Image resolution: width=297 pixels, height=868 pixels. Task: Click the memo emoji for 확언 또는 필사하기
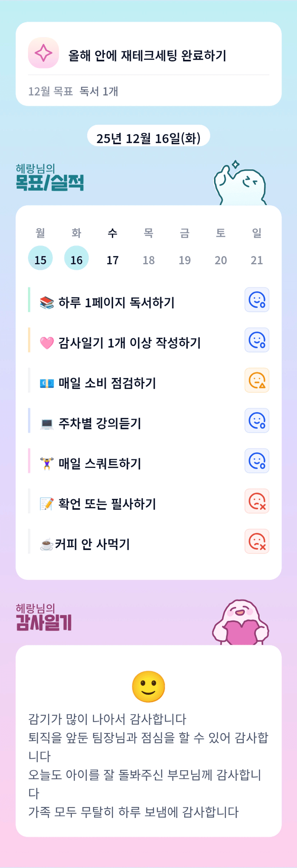point(47,504)
